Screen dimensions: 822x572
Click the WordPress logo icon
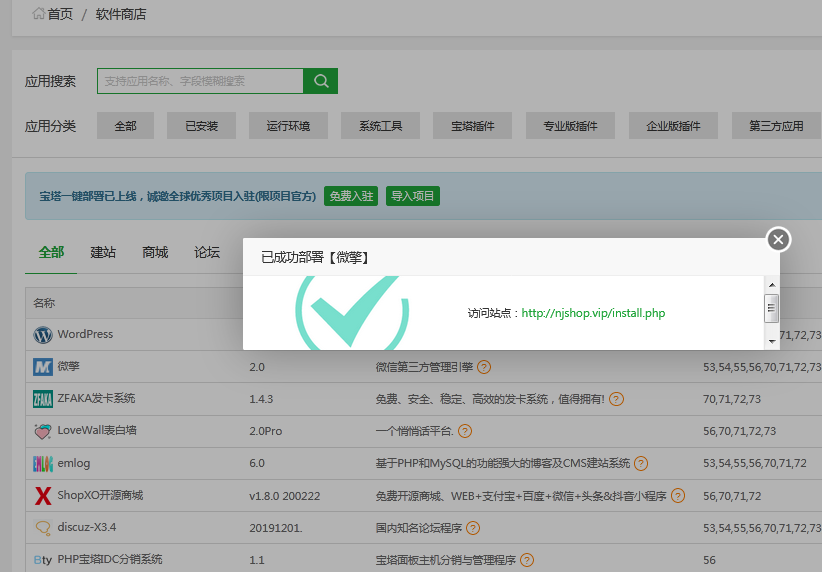point(42,335)
